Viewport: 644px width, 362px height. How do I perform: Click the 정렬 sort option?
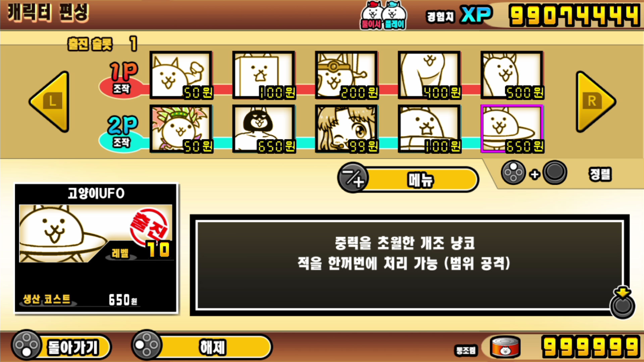coord(600,174)
